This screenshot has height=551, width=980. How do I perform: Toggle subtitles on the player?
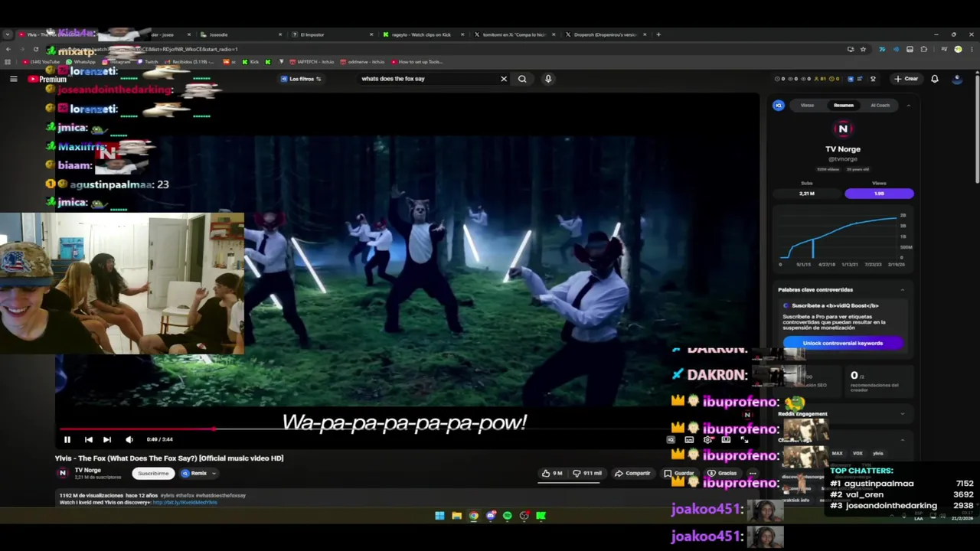pyautogui.click(x=689, y=440)
